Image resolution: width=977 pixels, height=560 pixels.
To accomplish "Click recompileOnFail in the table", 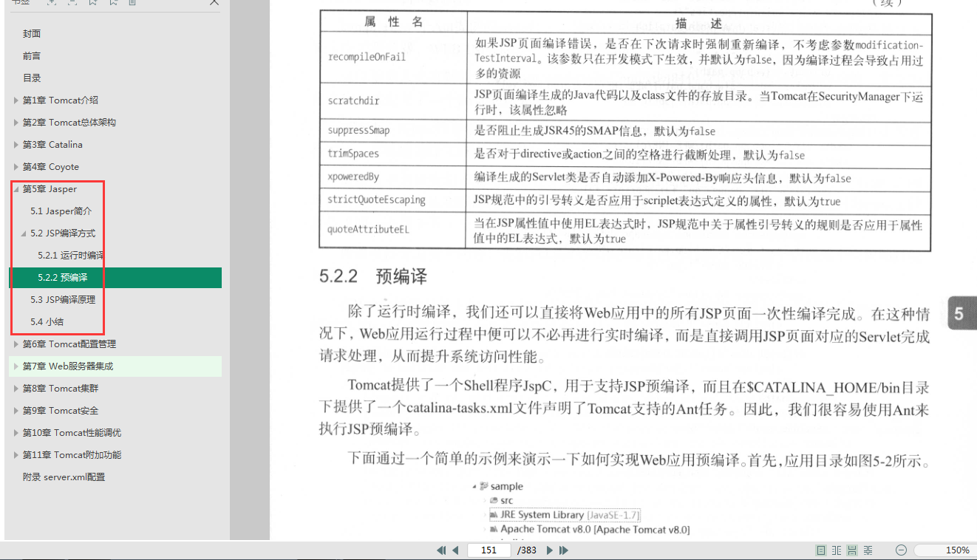I will (367, 57).
